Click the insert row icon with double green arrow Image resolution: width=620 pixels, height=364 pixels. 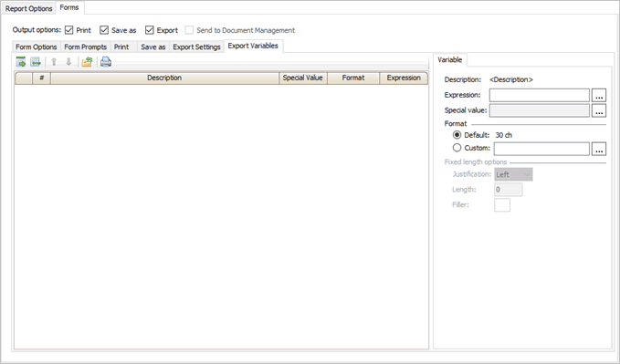tap(36, 62)
